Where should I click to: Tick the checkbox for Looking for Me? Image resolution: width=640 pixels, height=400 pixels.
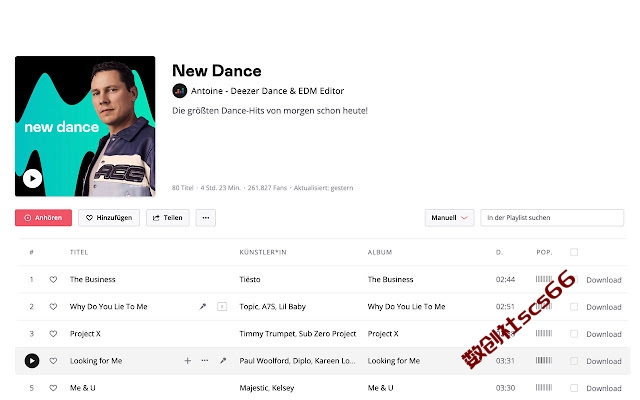click(574, 361)
